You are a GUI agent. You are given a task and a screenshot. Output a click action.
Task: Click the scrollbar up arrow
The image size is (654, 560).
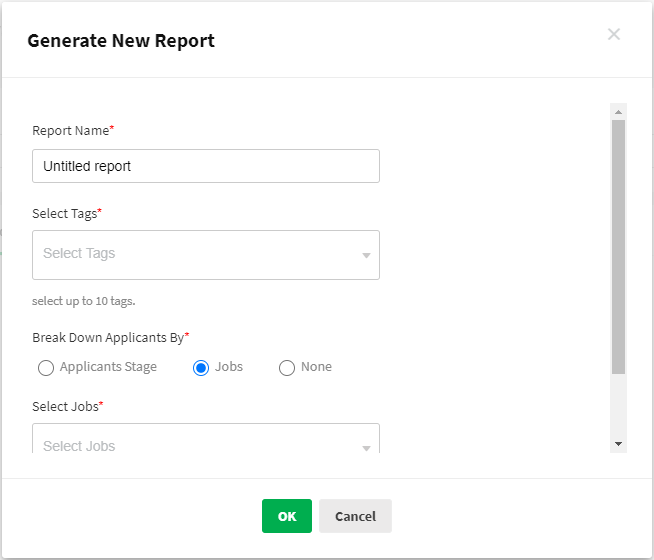618,112
